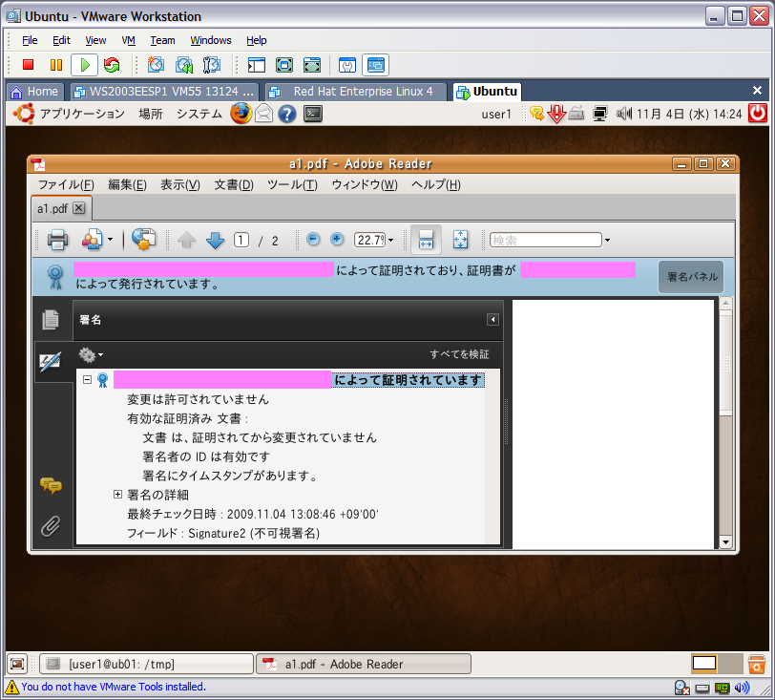Click a1.pdf - Adobe Reader taskbar button
The image size is (775, 700).
364,664
